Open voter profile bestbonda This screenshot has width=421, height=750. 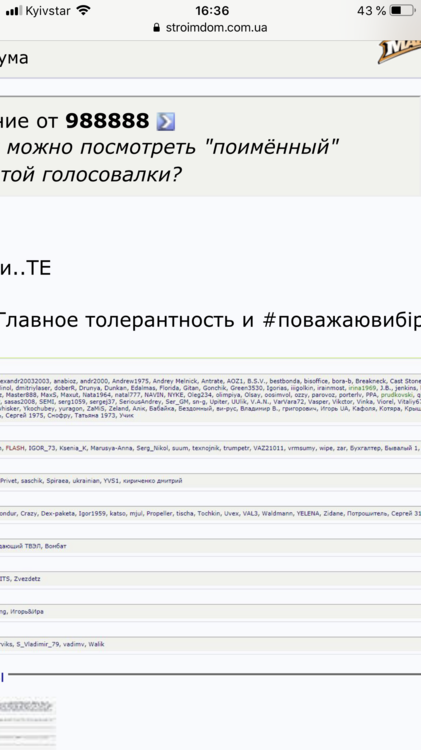click(x=285, y=382)
